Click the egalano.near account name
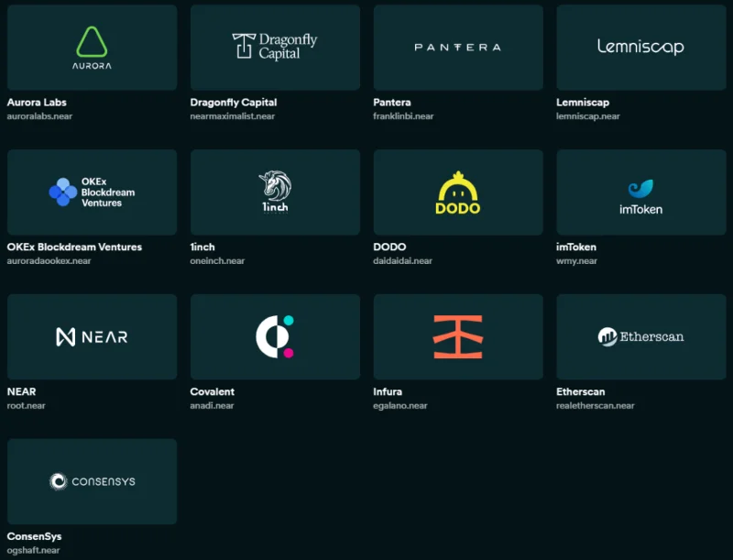 pyautogui.click(x=400, y=406)
